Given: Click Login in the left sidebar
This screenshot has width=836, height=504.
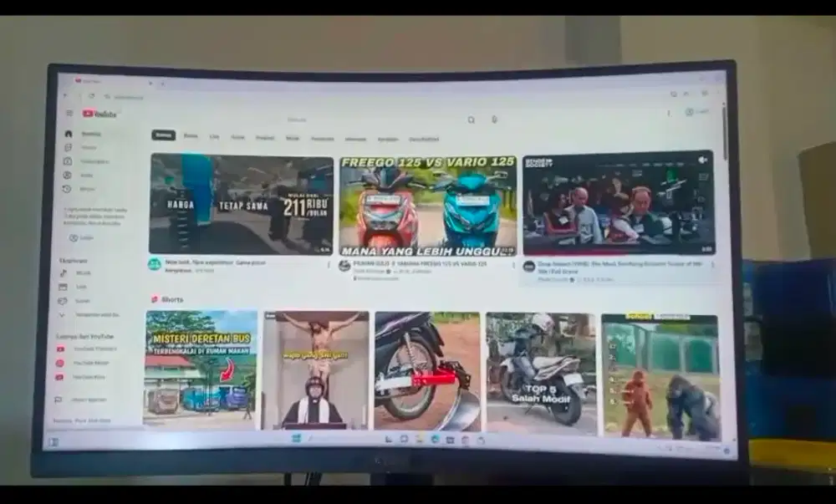Looking at the screenshot, I should tap(82, 238).
